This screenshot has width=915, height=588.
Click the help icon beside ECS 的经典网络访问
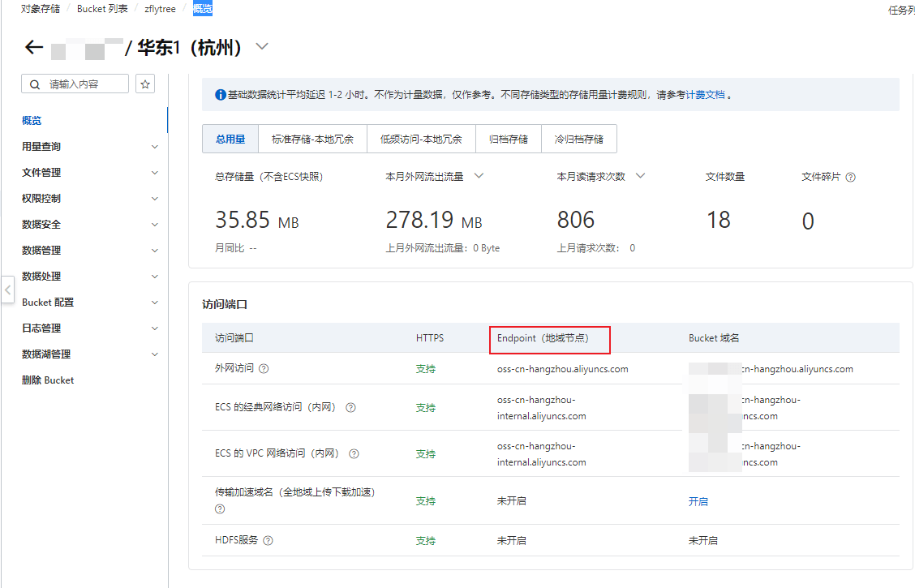(350, 408)
